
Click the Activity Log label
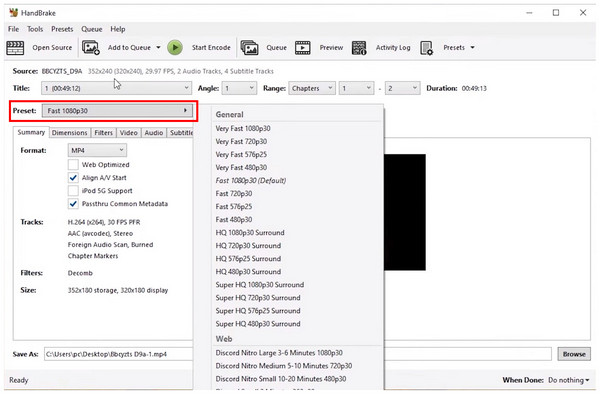[x=393, y=48]
